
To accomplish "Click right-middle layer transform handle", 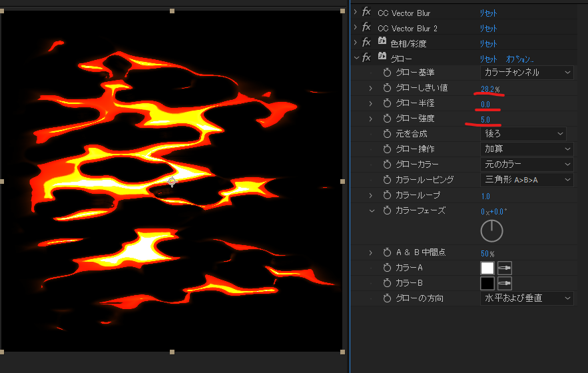I will click(x=342, y=182).
